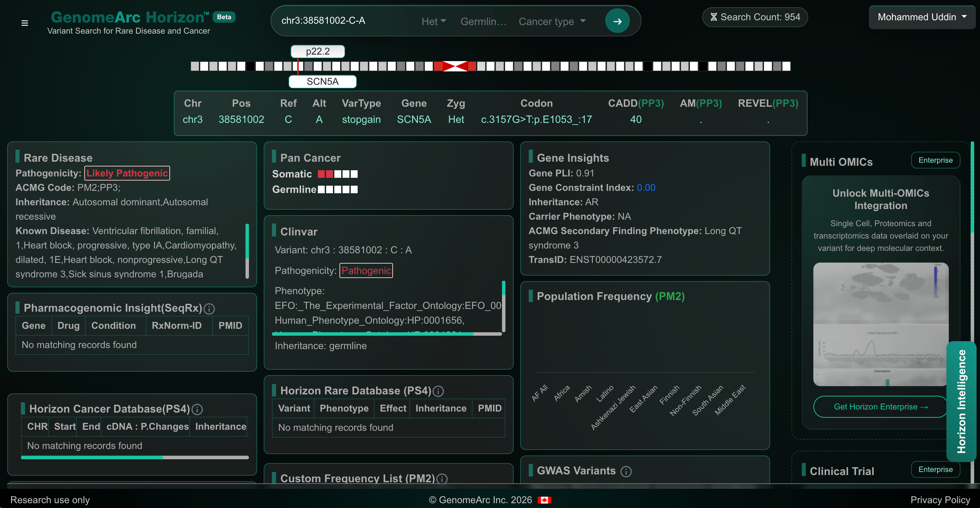Open the Cancer type dropdown
980x508 pixels.
tap(552, 21)
